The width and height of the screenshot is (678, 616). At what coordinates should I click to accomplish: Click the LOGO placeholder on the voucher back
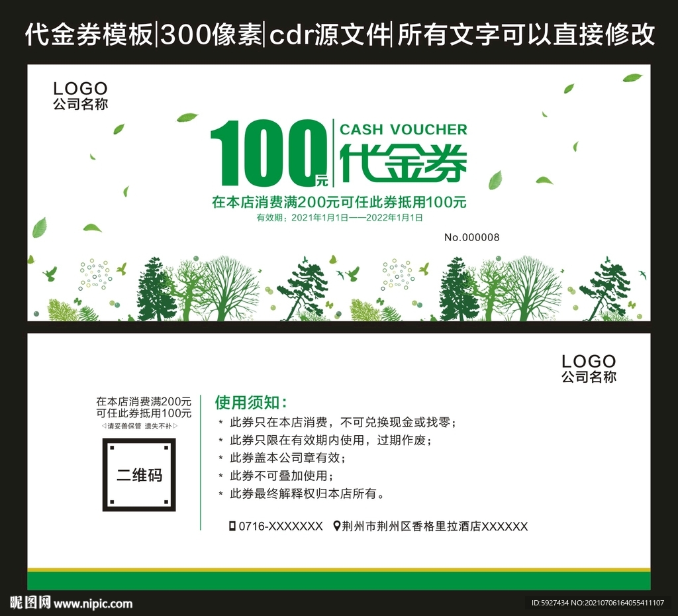588,362
